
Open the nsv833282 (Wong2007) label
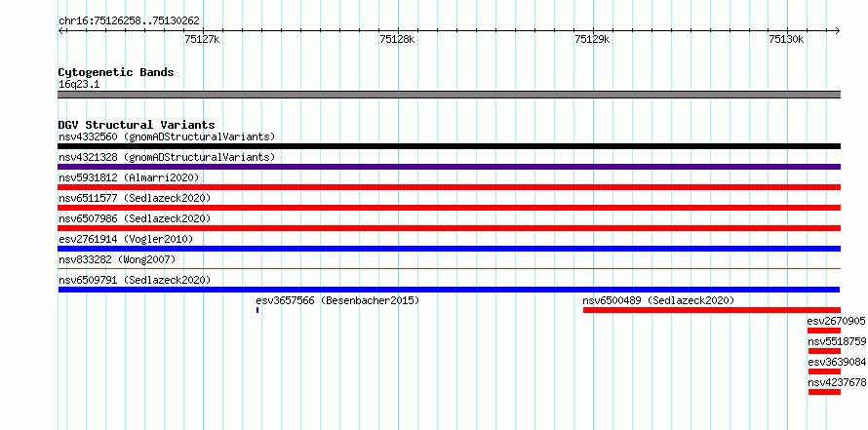117,259
